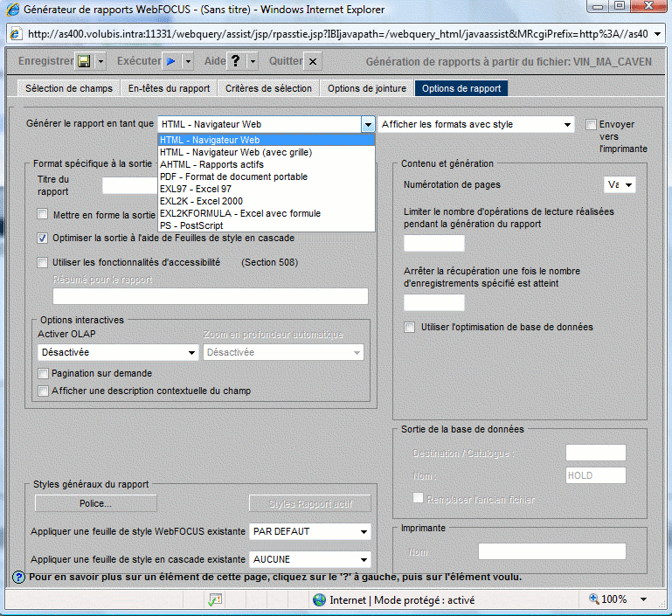
Task: Click the Quitter toolbar label
Action: click(286, 61)
